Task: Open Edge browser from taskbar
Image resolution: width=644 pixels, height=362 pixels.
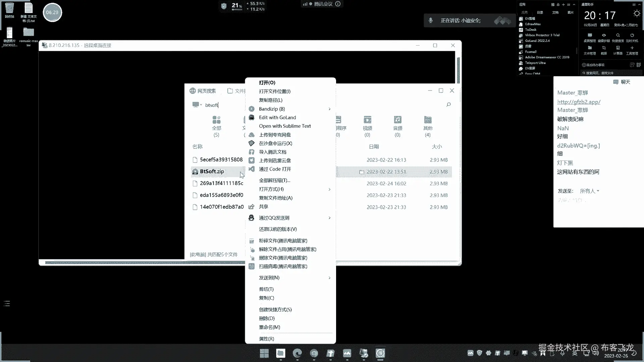Action: [297, 353]
